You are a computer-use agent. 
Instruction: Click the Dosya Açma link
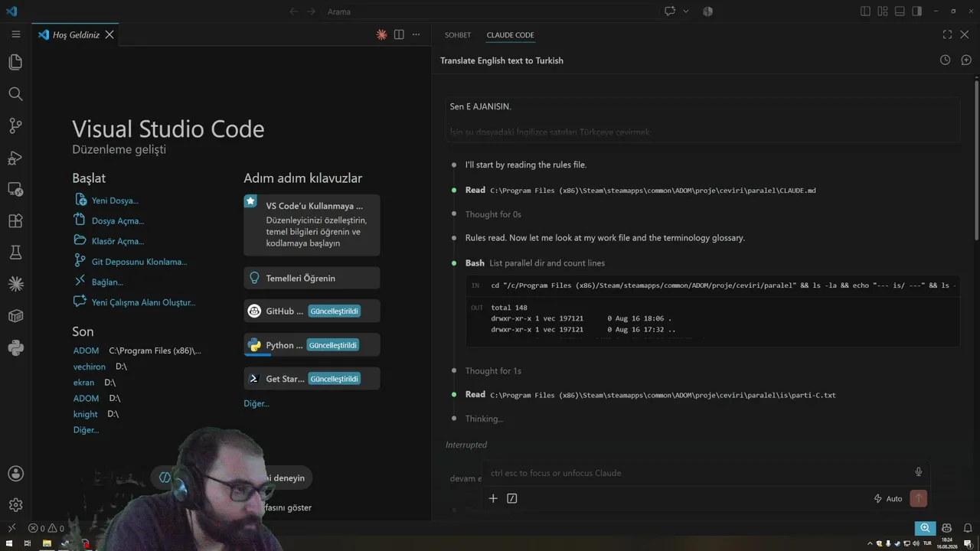coord(118,221)
